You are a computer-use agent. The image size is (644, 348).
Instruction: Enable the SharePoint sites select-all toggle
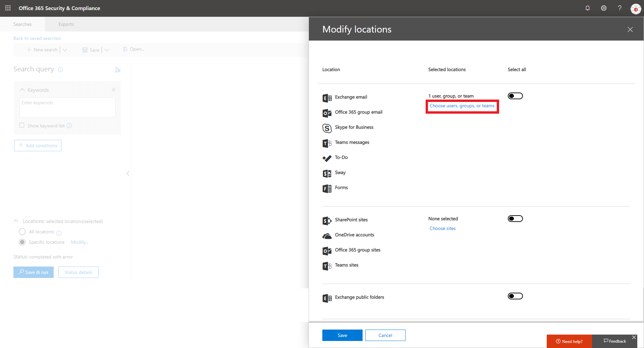coord(515,219)
